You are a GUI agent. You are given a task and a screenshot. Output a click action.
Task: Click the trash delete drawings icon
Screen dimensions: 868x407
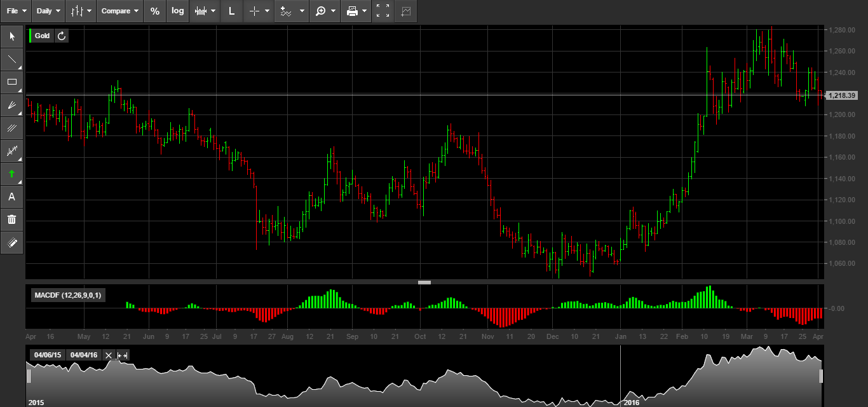11,219
